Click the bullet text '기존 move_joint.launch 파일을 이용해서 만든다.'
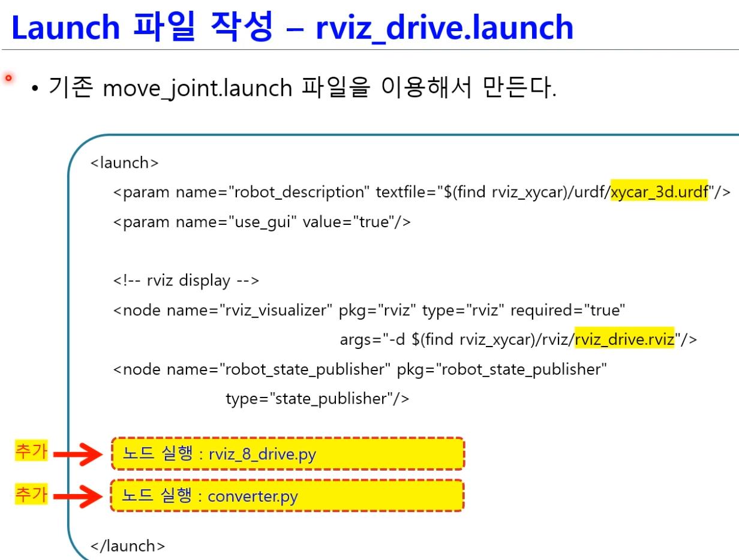This screenshot has width=739, height=560. click(x=303, y=89)
